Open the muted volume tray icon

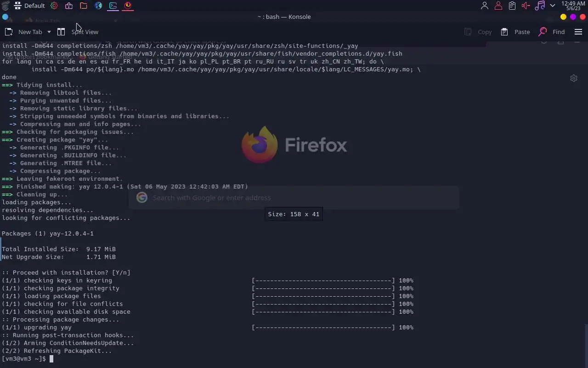coord(526,6)
